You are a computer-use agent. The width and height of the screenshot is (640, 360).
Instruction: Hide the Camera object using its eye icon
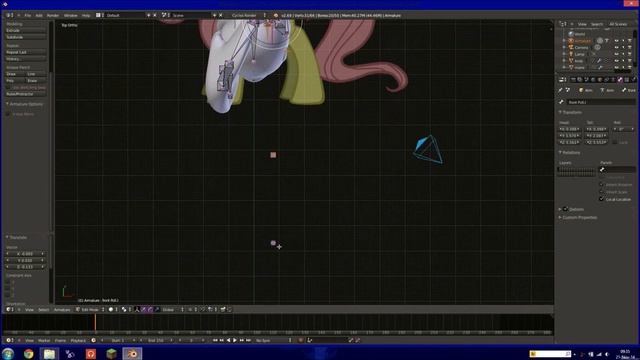tap(617, 47)
